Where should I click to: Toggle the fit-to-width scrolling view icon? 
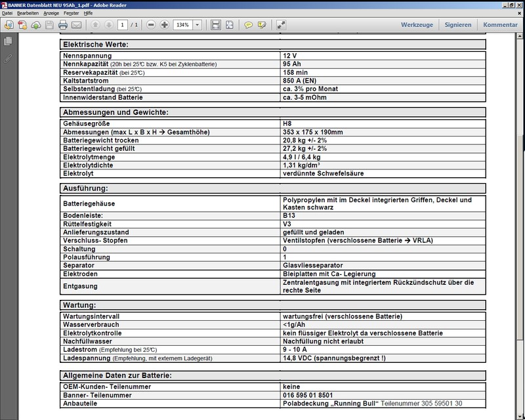pyautogui.click(x=216, y=25)
